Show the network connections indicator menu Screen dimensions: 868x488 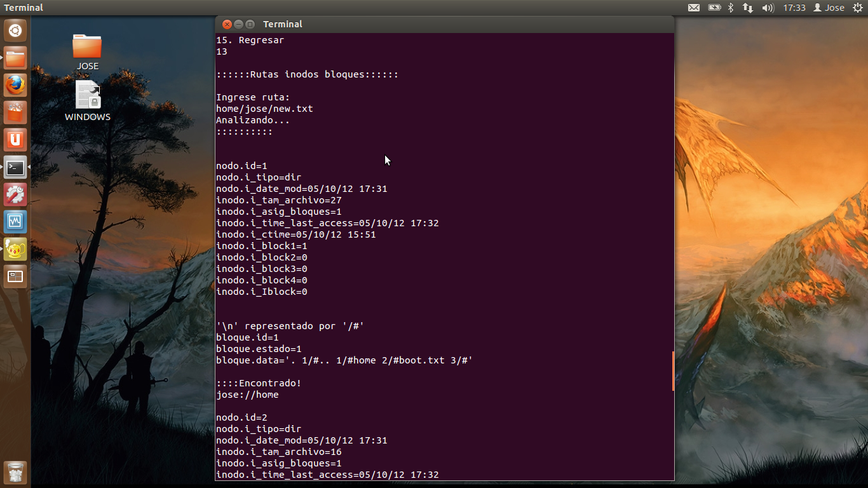point(748,8)
